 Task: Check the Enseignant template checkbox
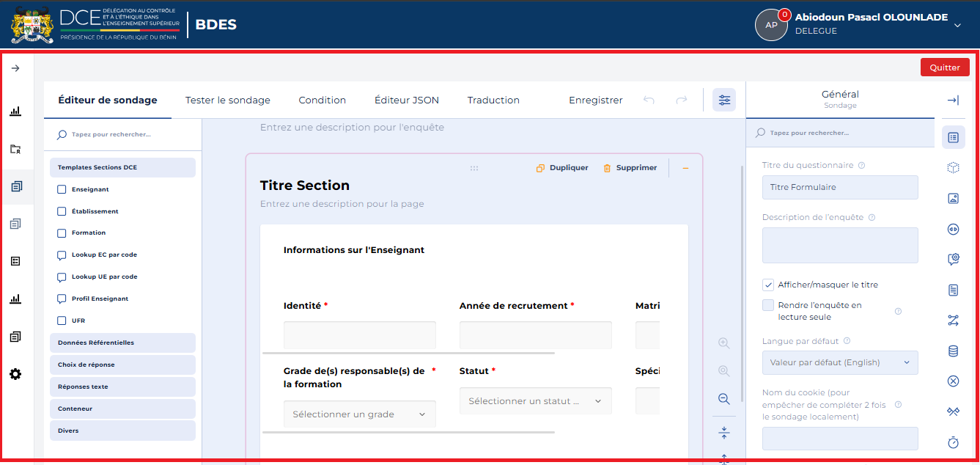62,189
